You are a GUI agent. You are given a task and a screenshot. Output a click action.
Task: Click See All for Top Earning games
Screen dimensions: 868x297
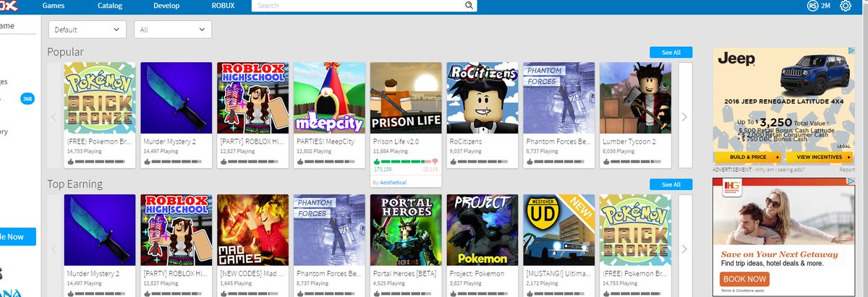coord(671,184)
